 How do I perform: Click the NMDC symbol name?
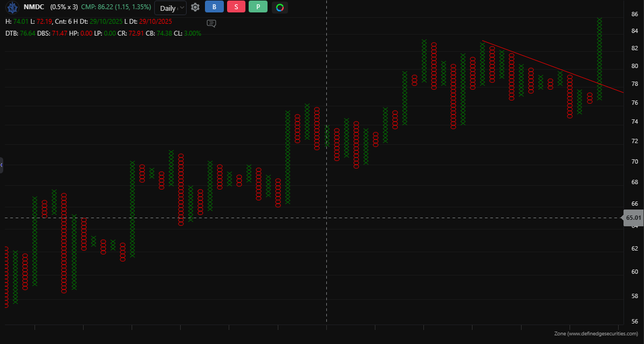click(33, 8)
